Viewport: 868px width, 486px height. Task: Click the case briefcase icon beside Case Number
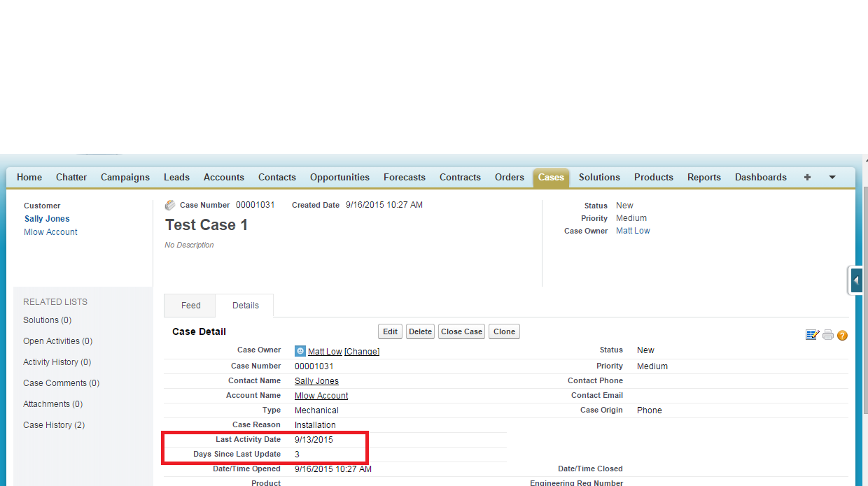coord(170,206)
